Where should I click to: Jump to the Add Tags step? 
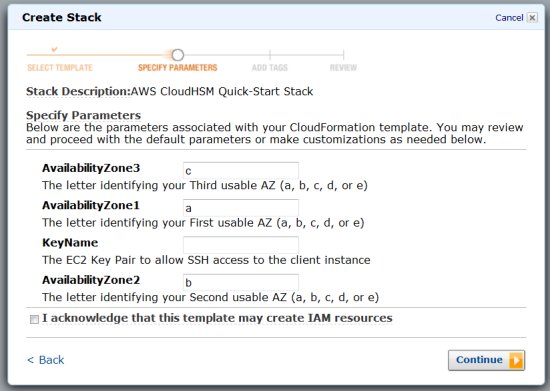[x=270, y=68]
